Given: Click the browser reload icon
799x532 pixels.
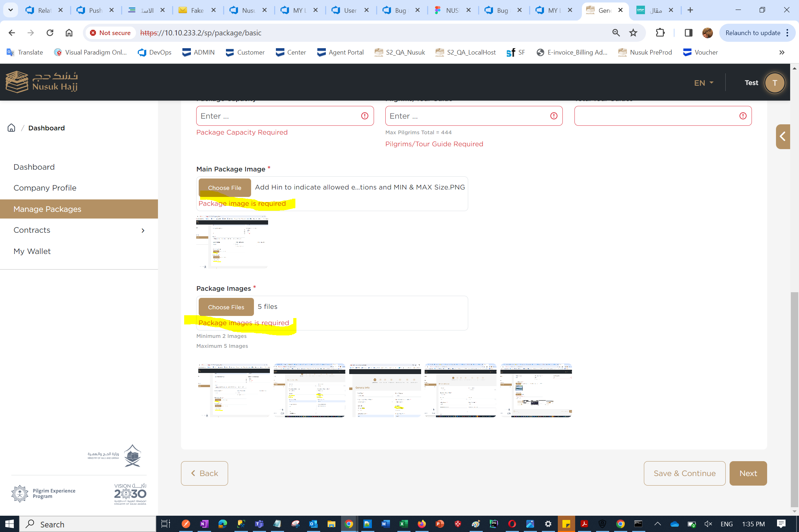Looking at the screenshot, I should [x=50, y=33].
